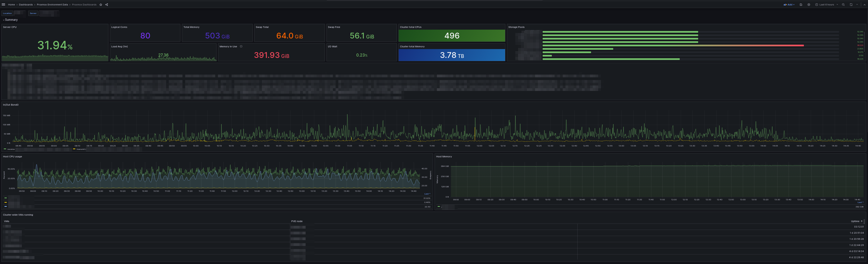Click the refresh dashboard icon

[851, 5]
